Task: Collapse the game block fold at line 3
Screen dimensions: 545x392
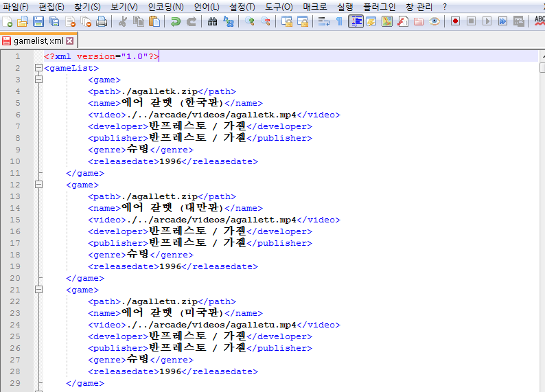Action: coord(39,80)
